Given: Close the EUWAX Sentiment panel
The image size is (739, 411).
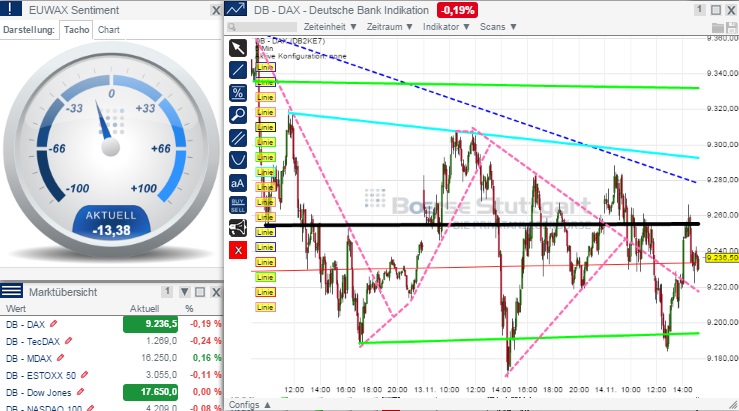Looking at the screenshot, I should 216,10.
